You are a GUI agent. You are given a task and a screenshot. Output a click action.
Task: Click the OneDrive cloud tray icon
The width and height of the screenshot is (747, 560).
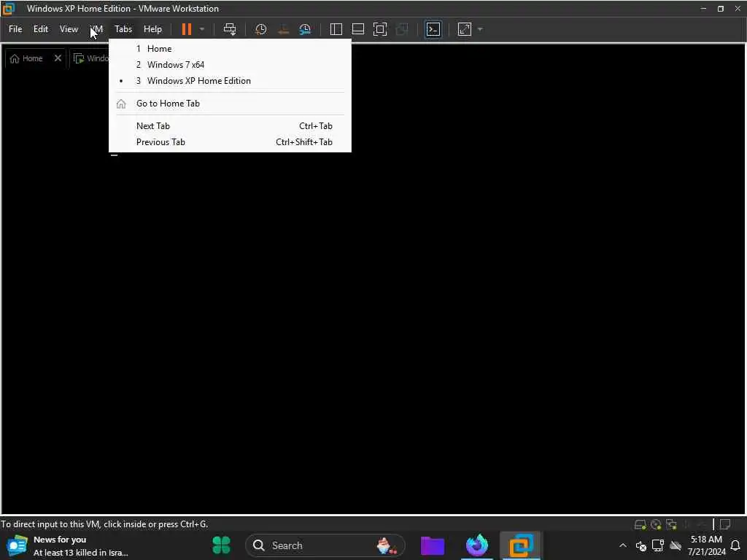click(675, 545)
